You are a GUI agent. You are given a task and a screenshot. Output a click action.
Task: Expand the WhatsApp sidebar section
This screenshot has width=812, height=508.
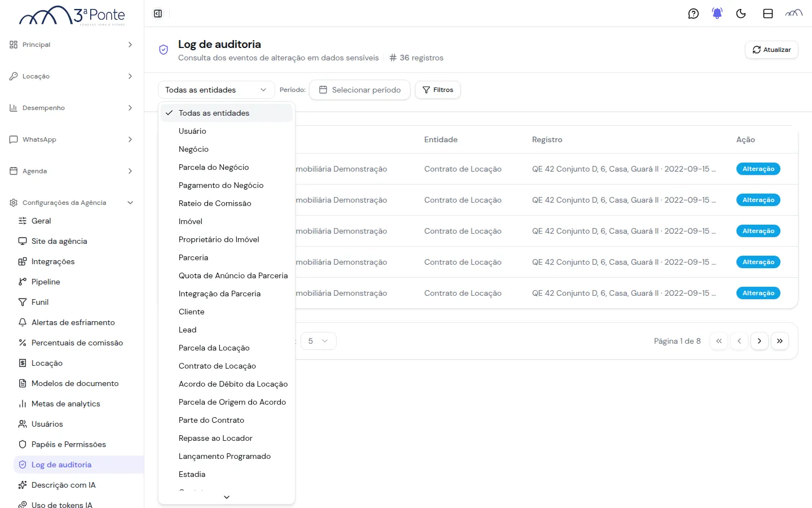72,139
